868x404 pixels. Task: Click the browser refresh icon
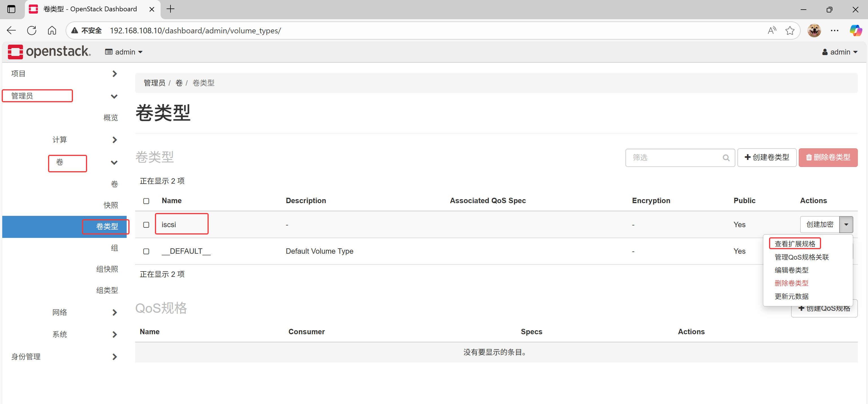pyautogui.click(x=32, y=31)
